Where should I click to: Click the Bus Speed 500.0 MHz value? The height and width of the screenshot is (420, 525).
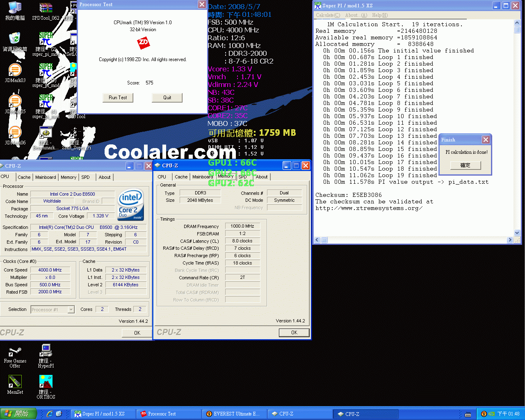(x=50, y=285)
